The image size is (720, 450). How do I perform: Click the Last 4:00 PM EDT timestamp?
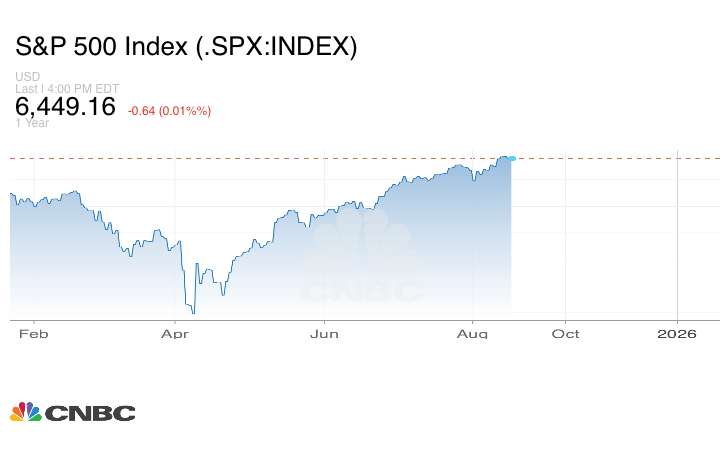67,89
